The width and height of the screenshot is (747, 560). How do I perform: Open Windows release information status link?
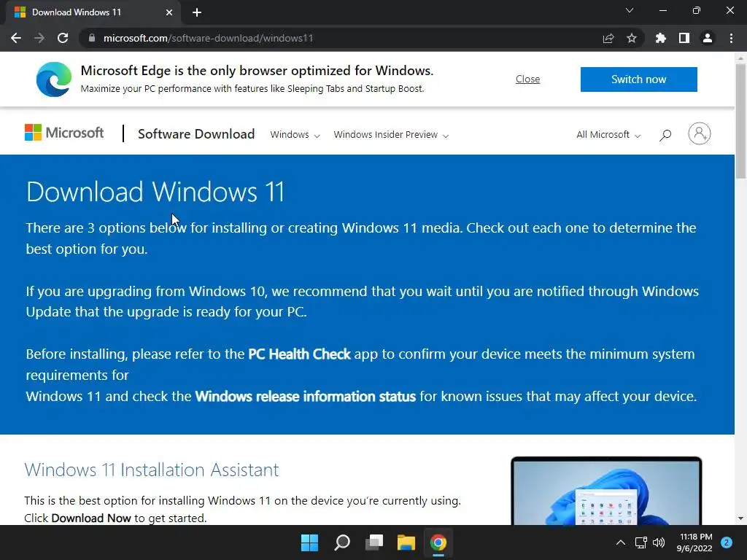click(x=306, y=396)
